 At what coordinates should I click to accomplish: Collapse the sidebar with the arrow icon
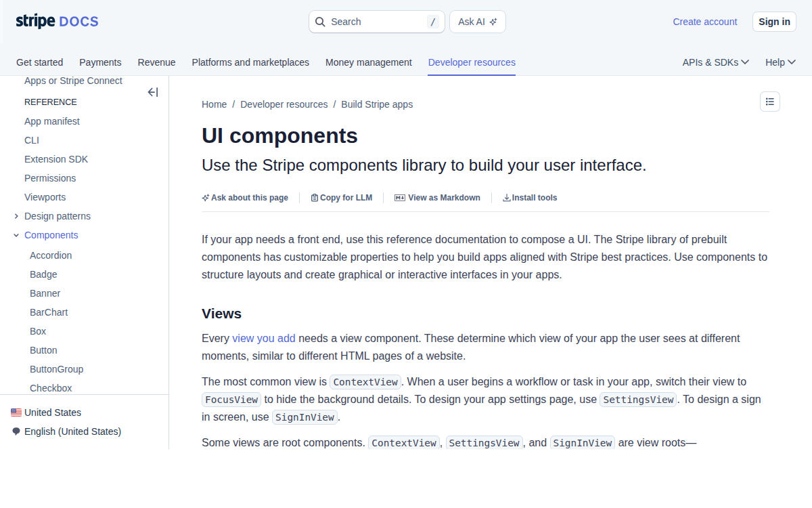[x=153, y=92]
